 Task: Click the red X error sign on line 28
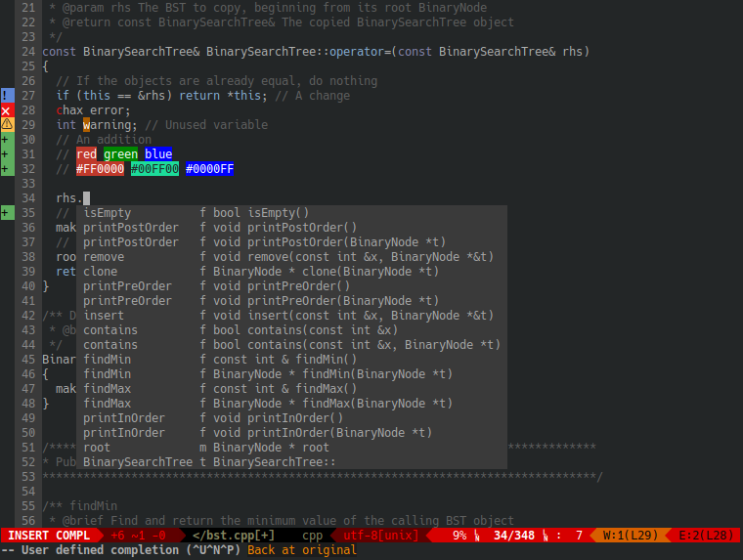coord(6,110)
